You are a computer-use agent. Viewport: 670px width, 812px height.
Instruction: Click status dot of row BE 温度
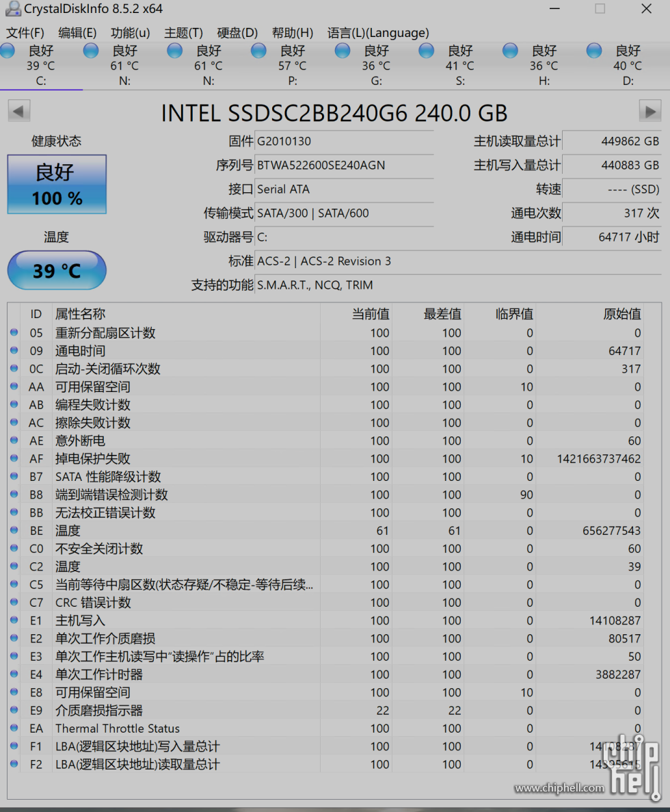coord(14,529)
